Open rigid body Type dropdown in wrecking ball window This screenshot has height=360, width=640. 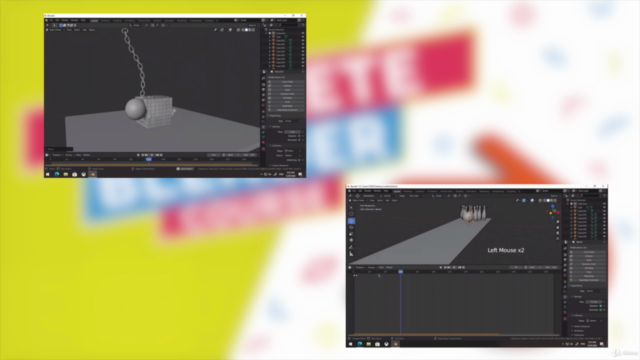(293, 121)
